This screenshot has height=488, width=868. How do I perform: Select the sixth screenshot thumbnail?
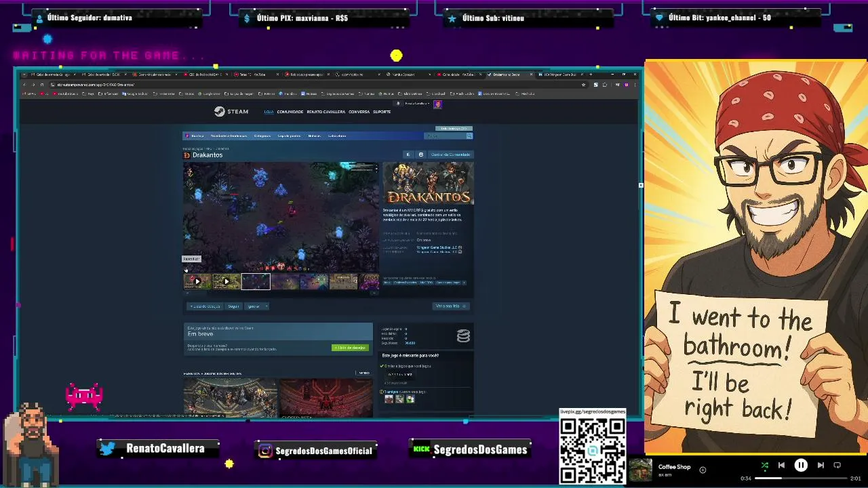point(343,281)
